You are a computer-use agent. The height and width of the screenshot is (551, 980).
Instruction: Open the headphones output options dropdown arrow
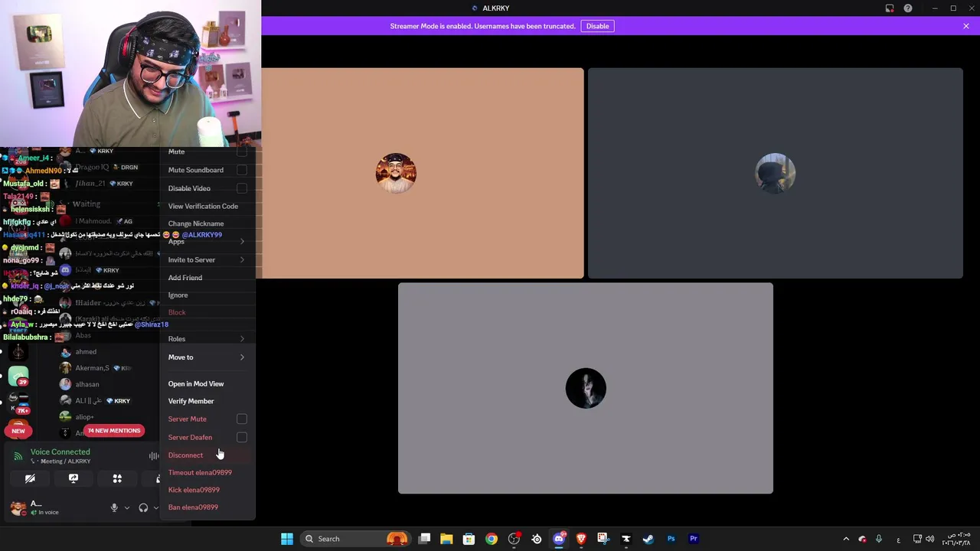pyautogui.click(x=155, y=507)
